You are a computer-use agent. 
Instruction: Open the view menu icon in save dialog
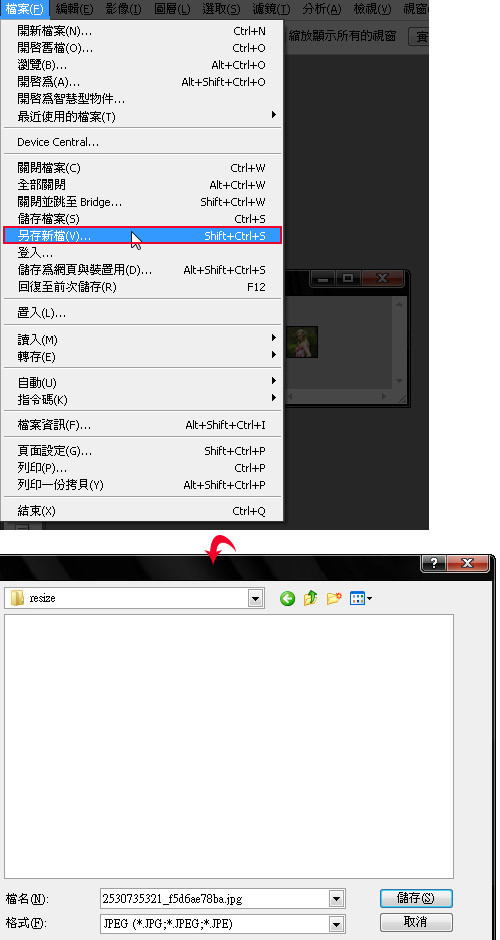coord(360,598)
